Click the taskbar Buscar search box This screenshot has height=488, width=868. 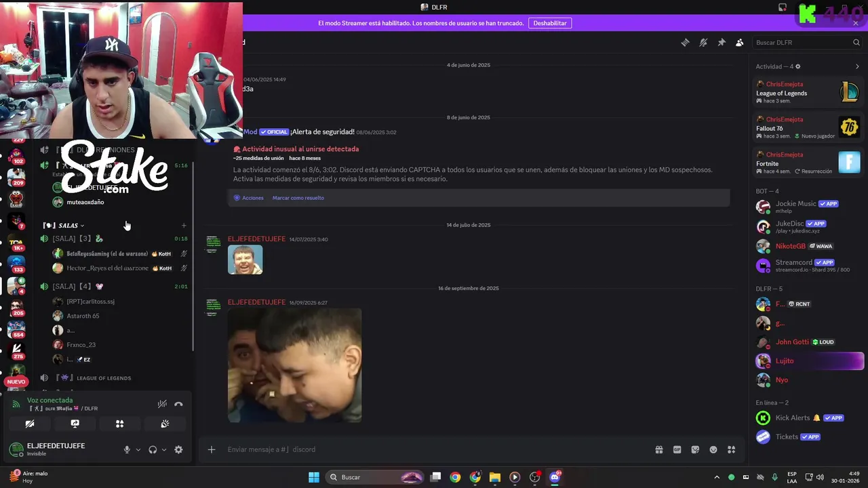coord(375,477)
